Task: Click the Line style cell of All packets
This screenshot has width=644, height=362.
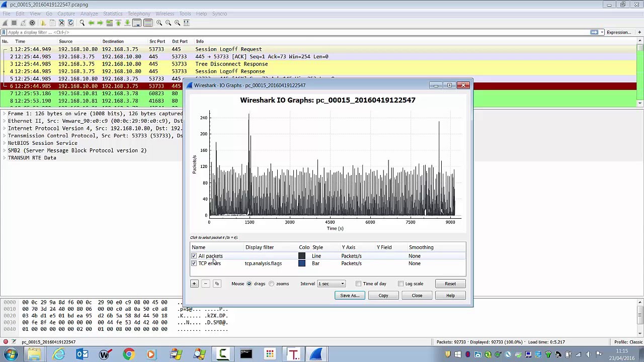Action: tap(316, 256)
